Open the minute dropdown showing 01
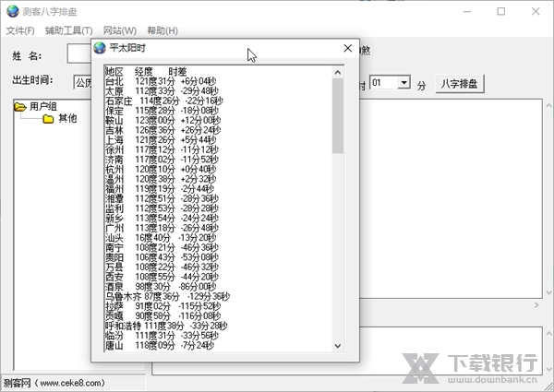The image size is (554, 392). (x=403, y=83)
